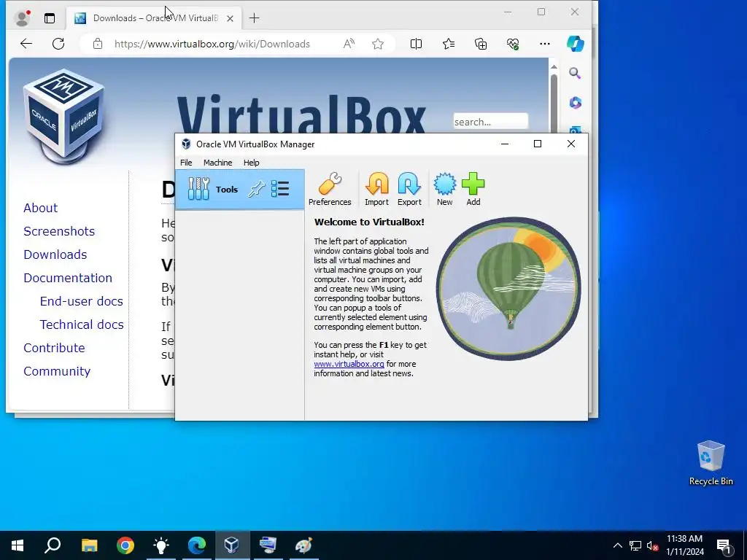Image resolution: width=747 pixels, height=560 pixels.
Task: Open File Explorer from taskbar
Action: [89, 545]
